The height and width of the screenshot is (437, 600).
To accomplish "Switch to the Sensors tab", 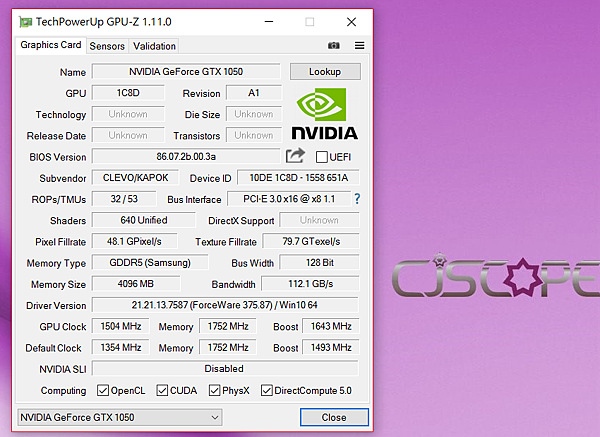I will [107, 46].
